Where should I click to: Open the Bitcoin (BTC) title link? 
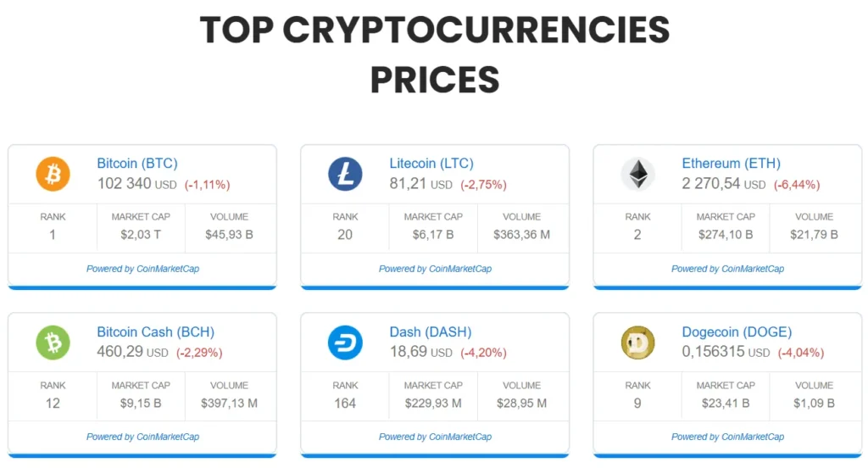(137, 164)
